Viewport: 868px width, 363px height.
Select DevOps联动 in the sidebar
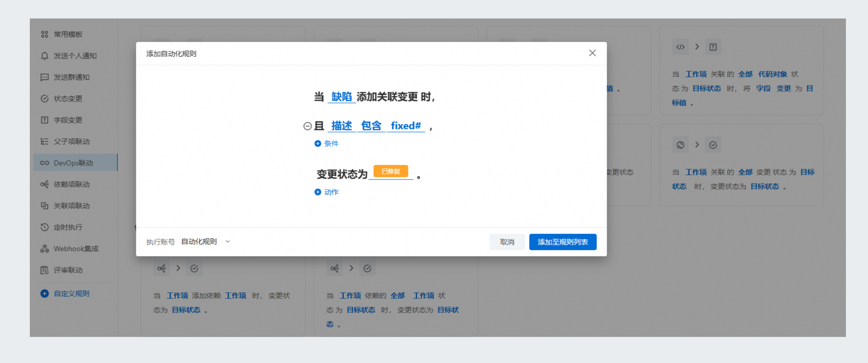point(75,163)
